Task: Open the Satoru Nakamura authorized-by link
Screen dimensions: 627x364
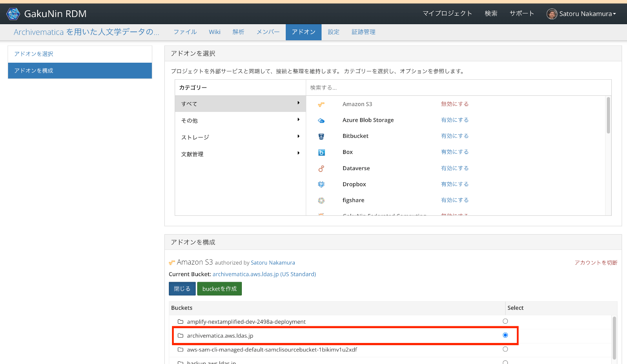Action: (273, 263)
